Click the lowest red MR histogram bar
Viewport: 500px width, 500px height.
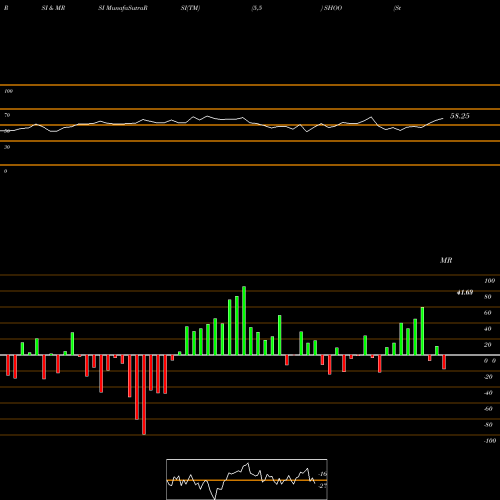[x=144, y=395]
